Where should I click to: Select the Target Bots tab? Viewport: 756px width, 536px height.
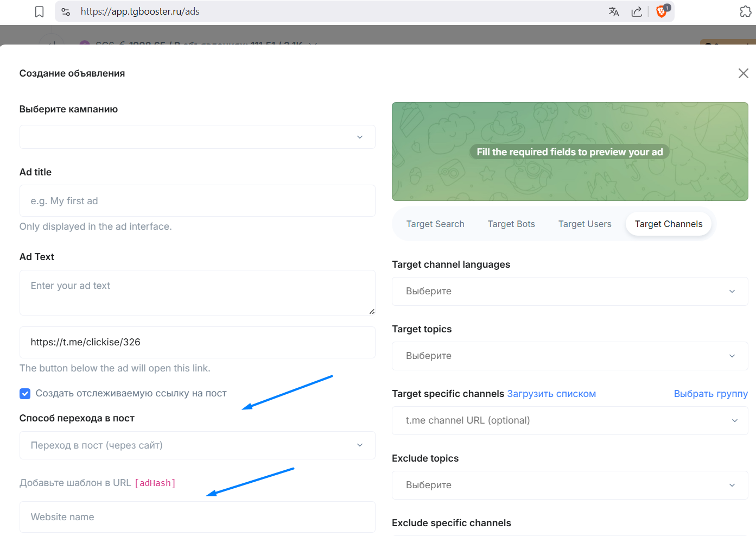tap(511, 224)
